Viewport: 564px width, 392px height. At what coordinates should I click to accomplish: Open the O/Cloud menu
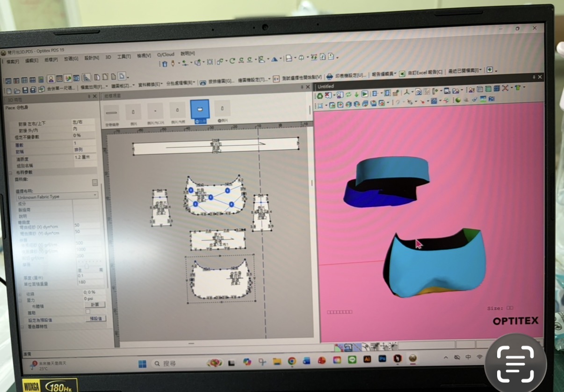coord(165,55)
